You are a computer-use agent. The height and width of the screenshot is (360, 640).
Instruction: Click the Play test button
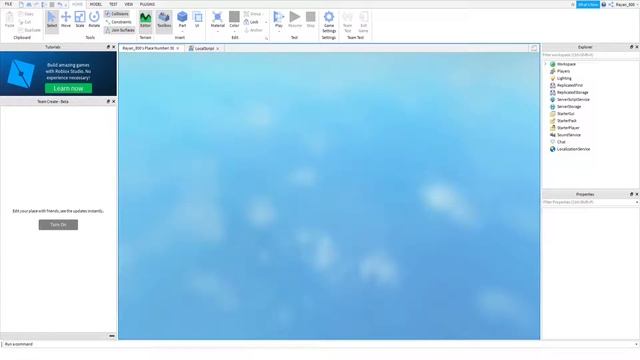[x=279, y=19]
